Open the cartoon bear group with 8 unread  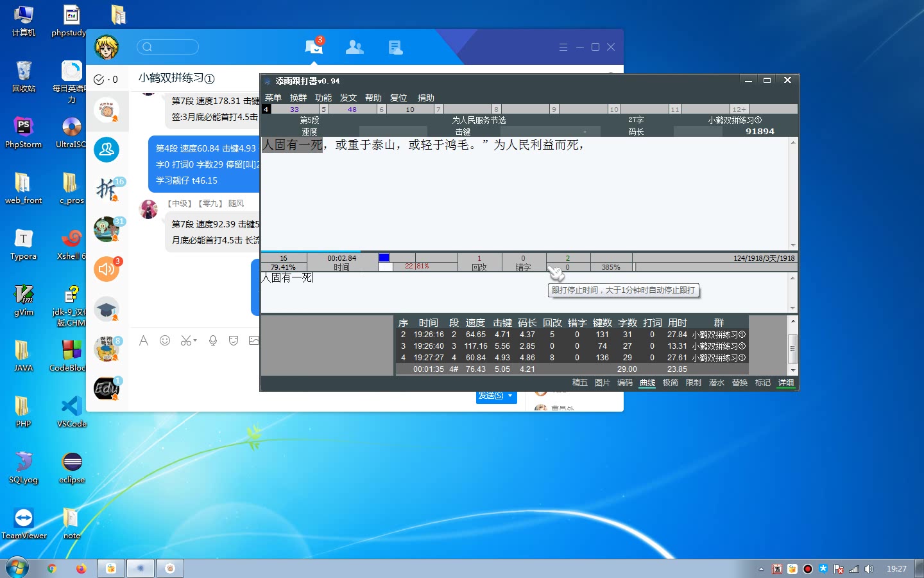click(107, 349)
